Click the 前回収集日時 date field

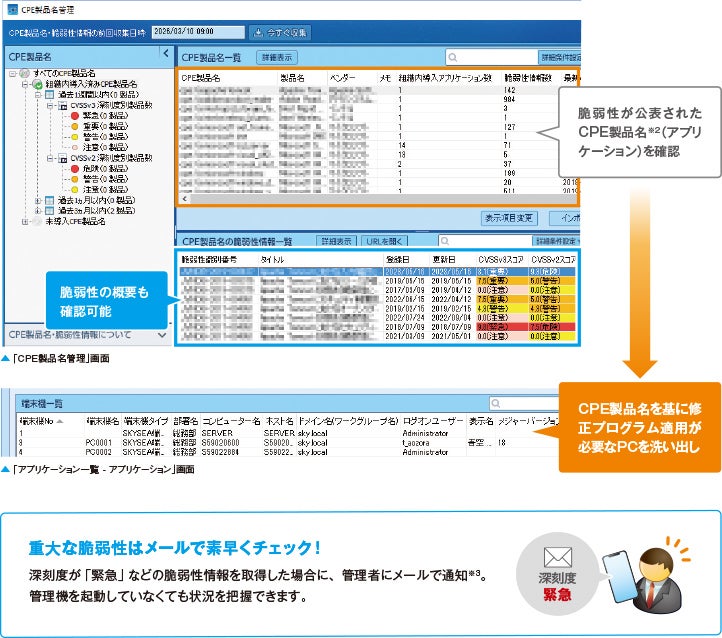pyautogui.click(x=203, y=31)
